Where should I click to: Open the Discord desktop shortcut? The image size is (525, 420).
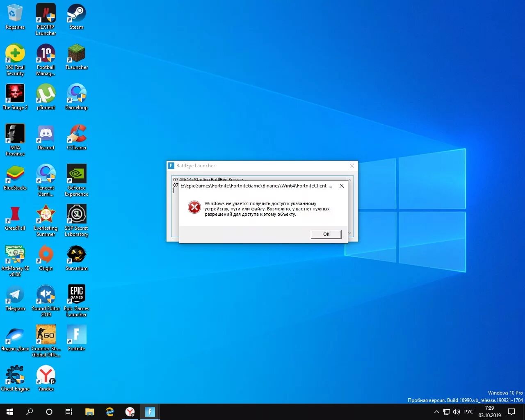46,137
